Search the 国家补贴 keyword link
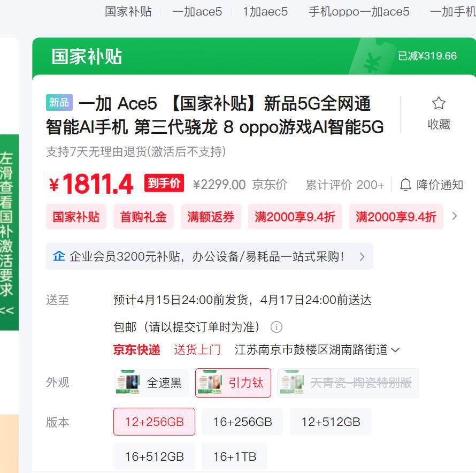The width and height of the screenshot is (476, 473). pos(128,12)
